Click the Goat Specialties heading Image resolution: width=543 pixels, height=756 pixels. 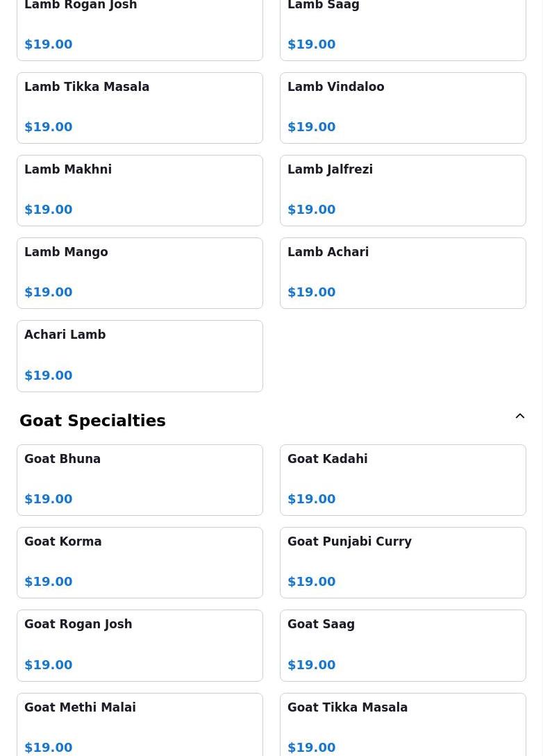coord(92,421)
